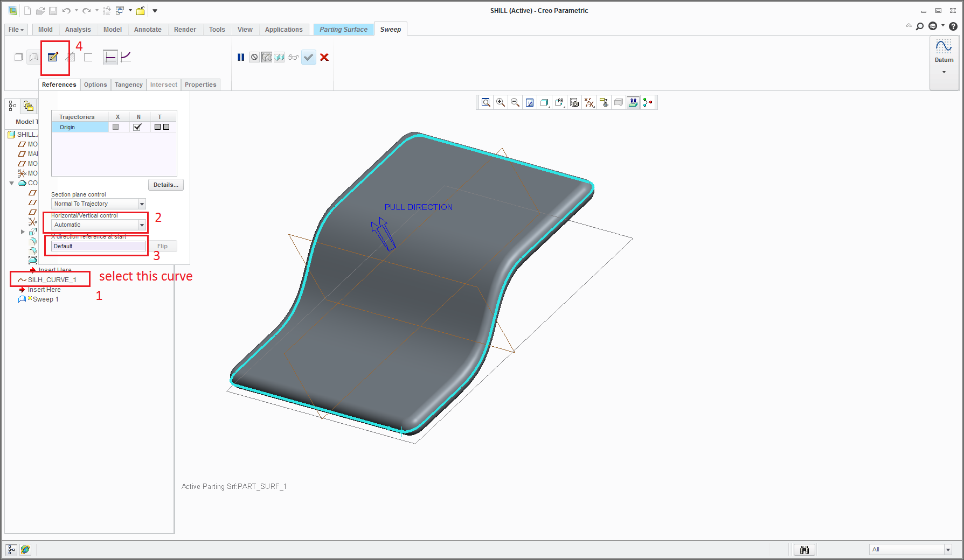Screen dimensions: 964x560
Task: Accept the sweep with green checkmark
Action: 308,57
